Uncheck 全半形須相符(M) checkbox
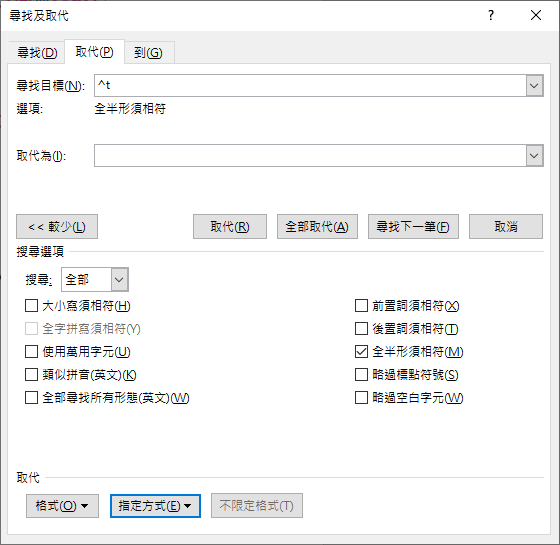 361,351
